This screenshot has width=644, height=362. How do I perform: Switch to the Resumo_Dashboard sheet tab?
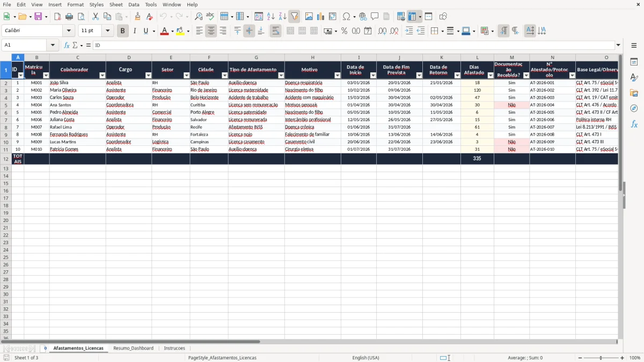click(x=133, y=348)
